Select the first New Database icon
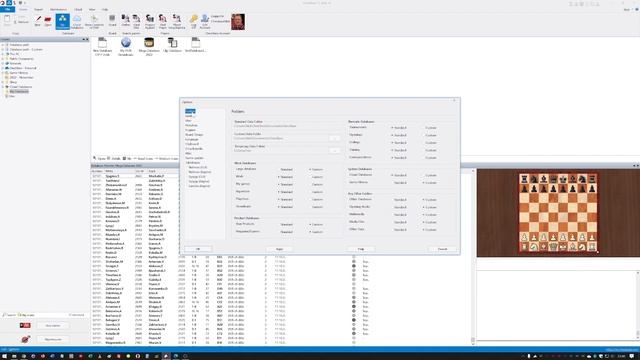 [x=102, y=47]
